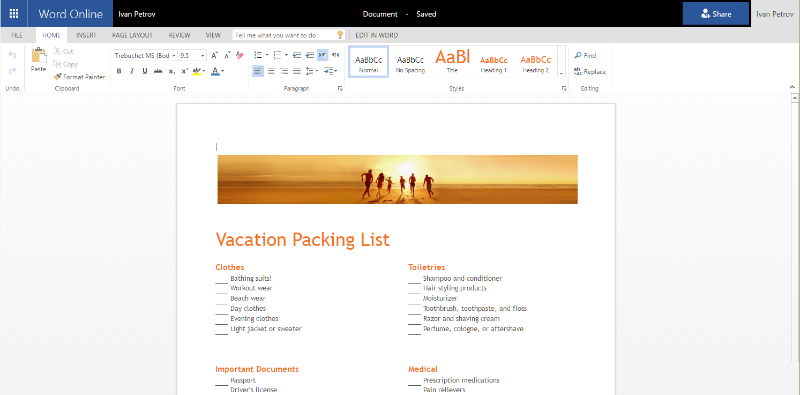800x395 pixels.
Task: Apply the blue font color
Action: click(215, 71)
